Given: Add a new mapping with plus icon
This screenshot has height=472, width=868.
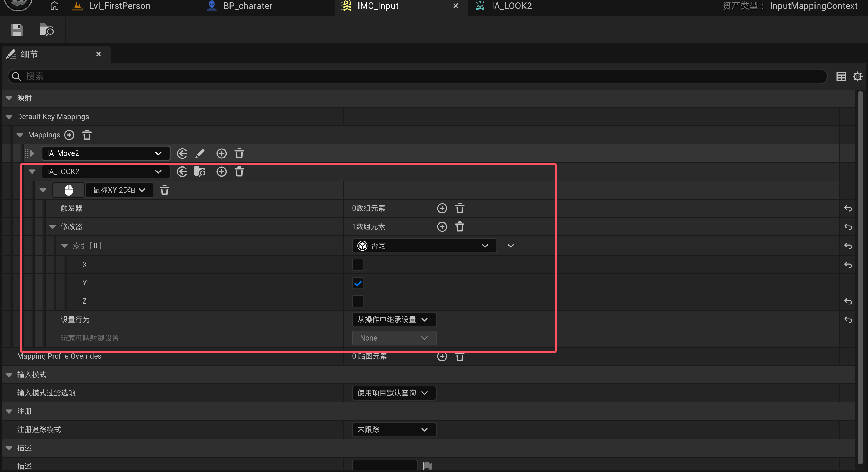Looking at the screenshot, I should [x=70, y=135].
